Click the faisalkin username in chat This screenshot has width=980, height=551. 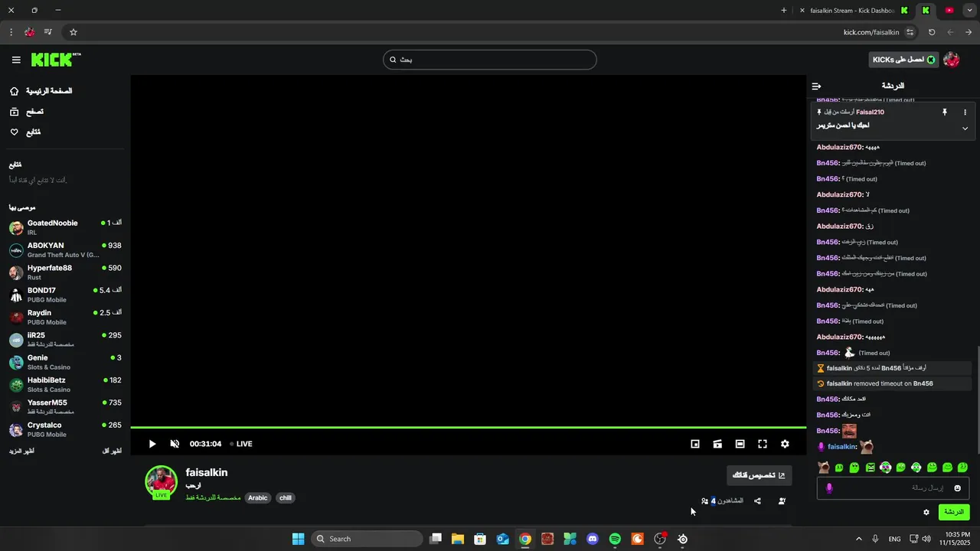coord(842,447)
